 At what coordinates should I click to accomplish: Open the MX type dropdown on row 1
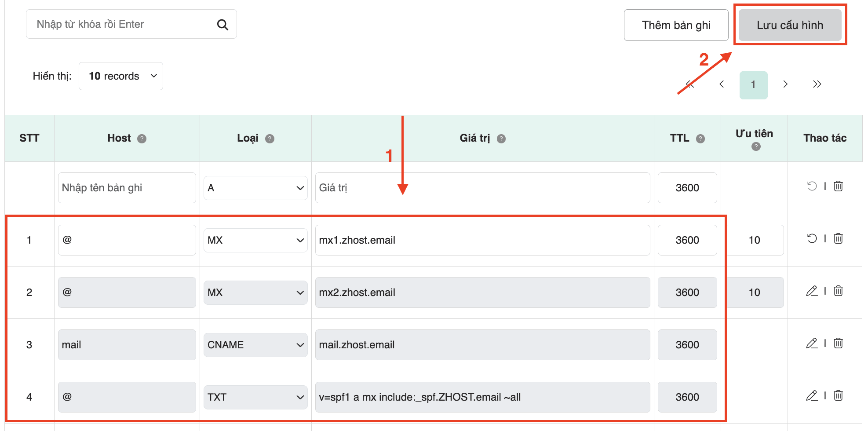(x=255, y=240)
